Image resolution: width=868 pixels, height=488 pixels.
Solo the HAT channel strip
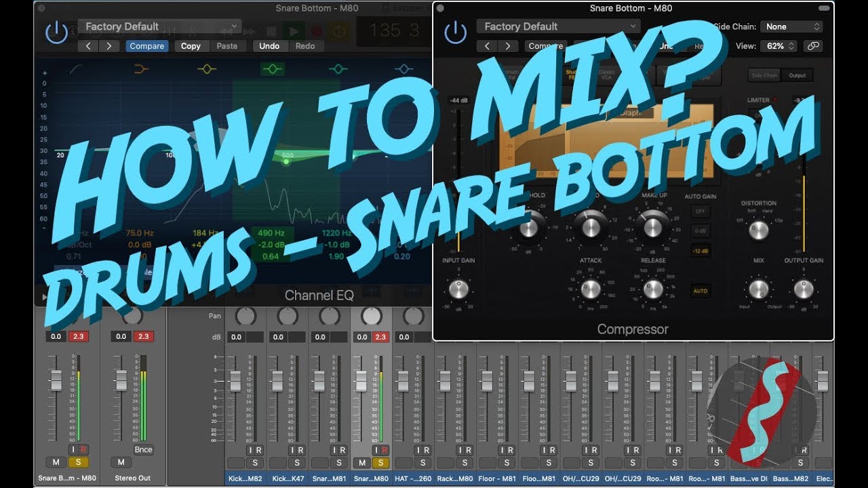(x=423, y=463)
